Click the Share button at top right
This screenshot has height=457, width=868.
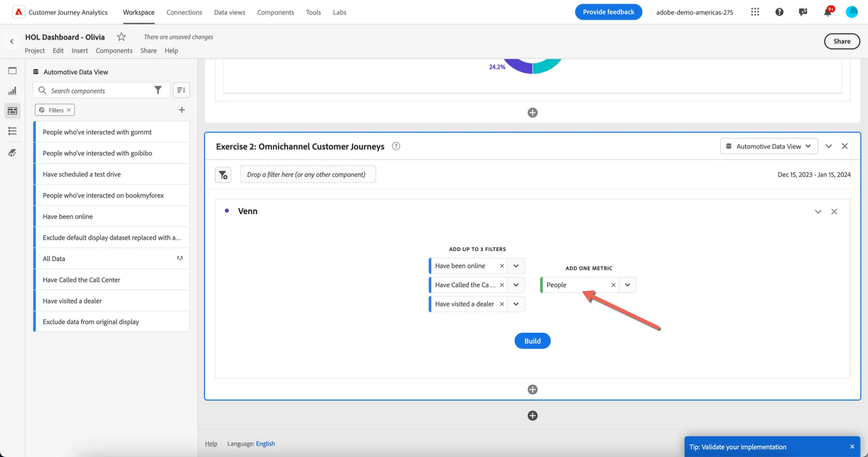tap(842, 41)
